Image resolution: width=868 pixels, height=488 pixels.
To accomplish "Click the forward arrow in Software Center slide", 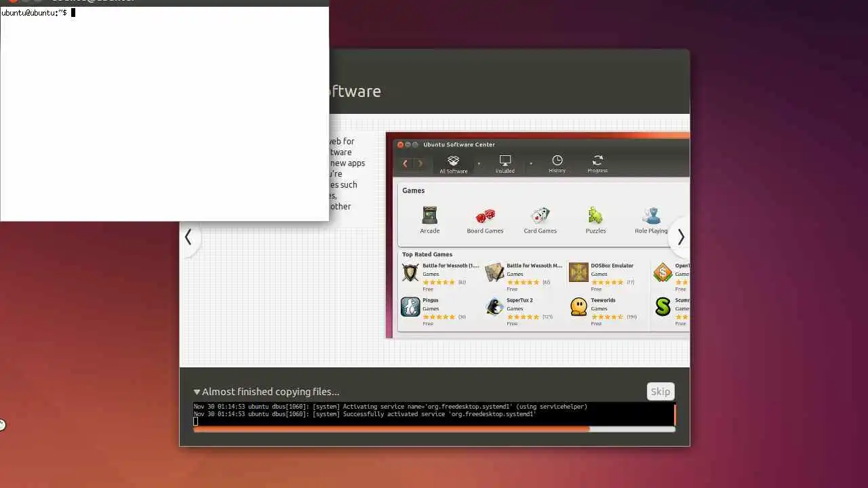I will (420, 163).
